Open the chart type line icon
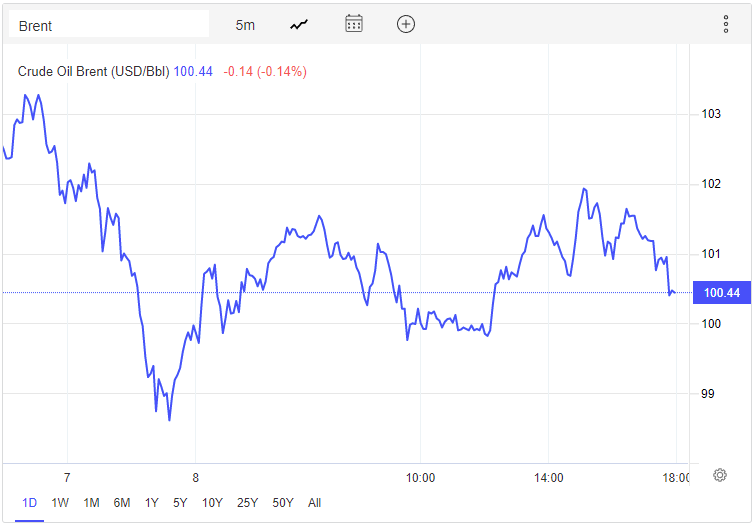The height and width of the screenshot is (526, 755). click(x=299, y=25)
